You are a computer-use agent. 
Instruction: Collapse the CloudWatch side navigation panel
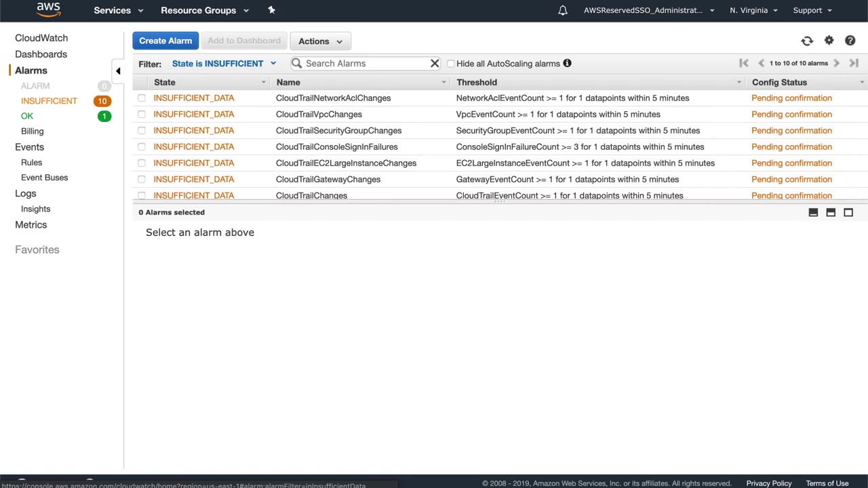tap(118, 70)
